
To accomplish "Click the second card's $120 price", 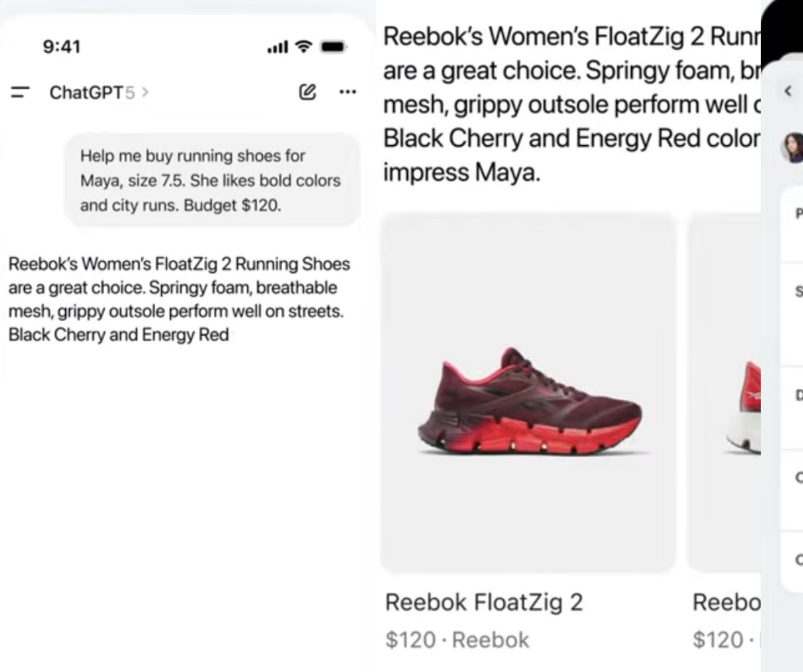I will 717,640.
